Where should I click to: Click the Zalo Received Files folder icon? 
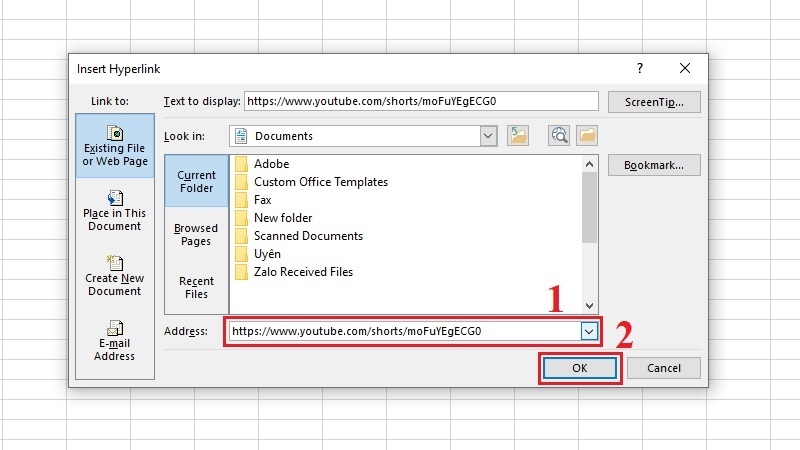tap(241, 272)
